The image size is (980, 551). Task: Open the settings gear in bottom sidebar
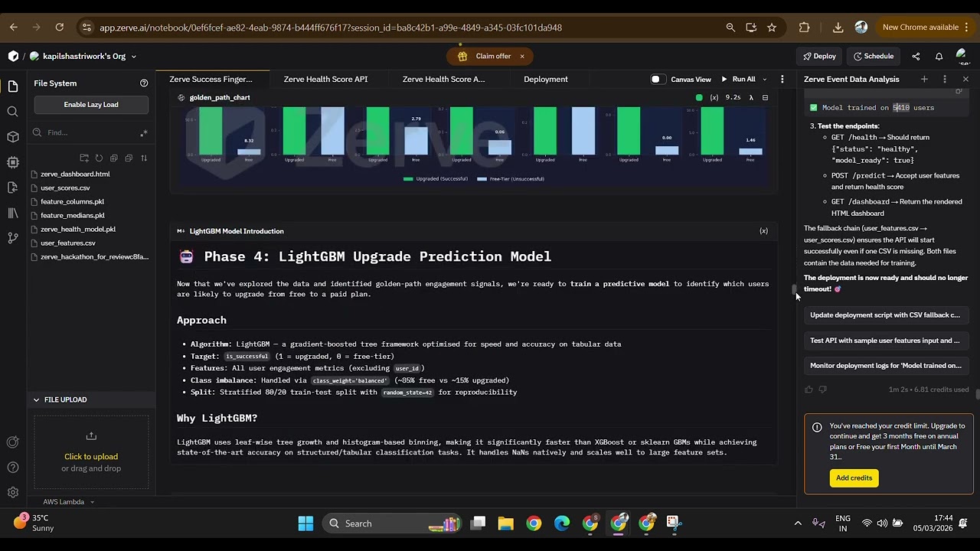pyautogui.click(x=12, y=492)
